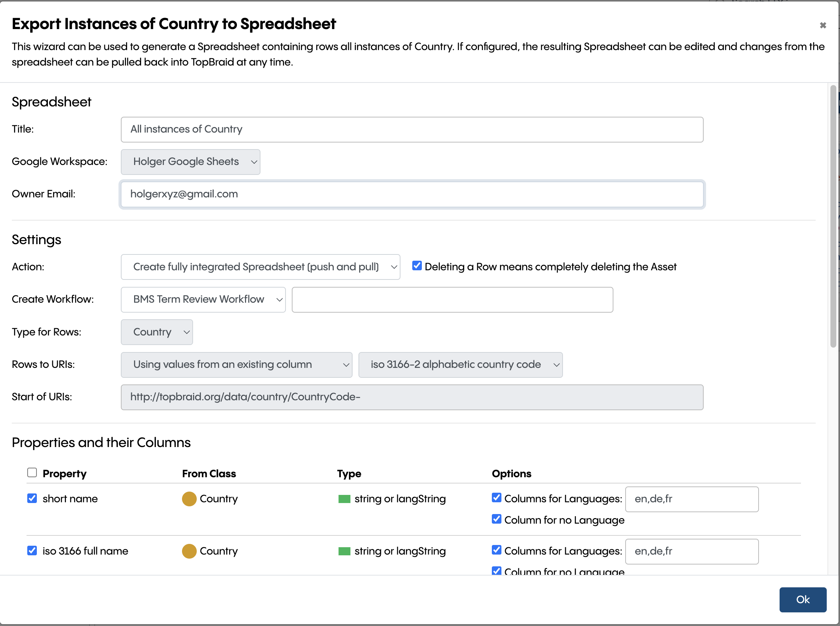Open the iso 3166-2 alphabetic country code dropdown
The image size is (840, 626).
pyautogui.click(x=461, y=365)
